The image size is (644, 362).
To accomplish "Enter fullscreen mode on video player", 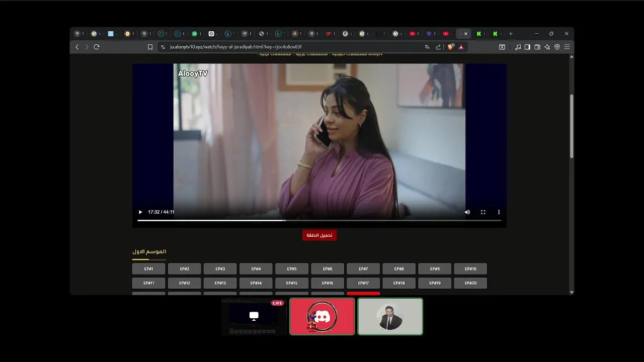I will (x=483, y=212).
